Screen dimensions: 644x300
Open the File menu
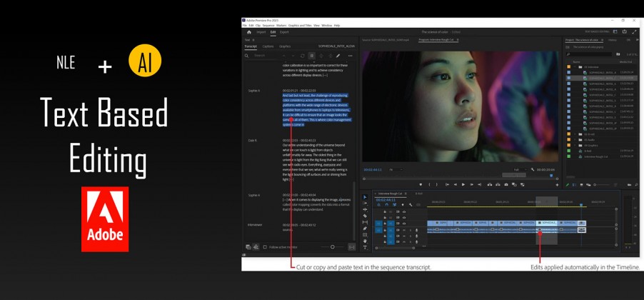[244, 26]
